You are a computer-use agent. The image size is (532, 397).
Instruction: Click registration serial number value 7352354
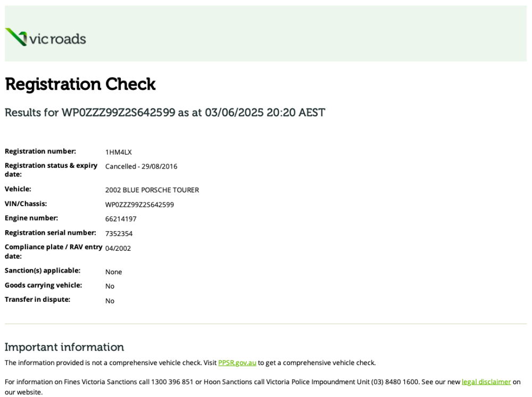[x=119, y=234]
